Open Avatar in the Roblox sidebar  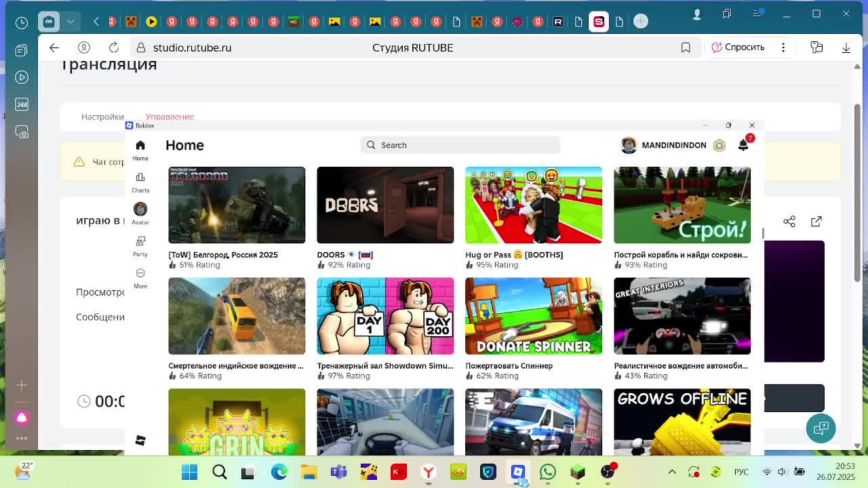click(140, 213)
